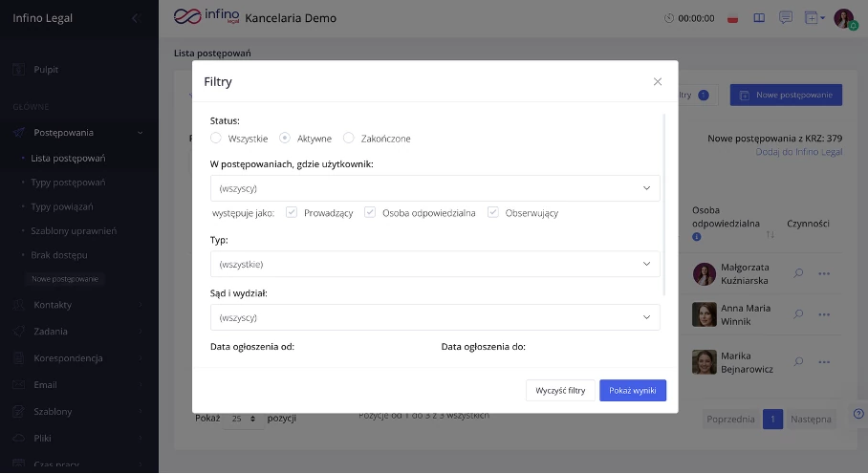Screen dimensions: 868x474
Task: Switch language via the Polish flag icon
Action: point(733,19)
